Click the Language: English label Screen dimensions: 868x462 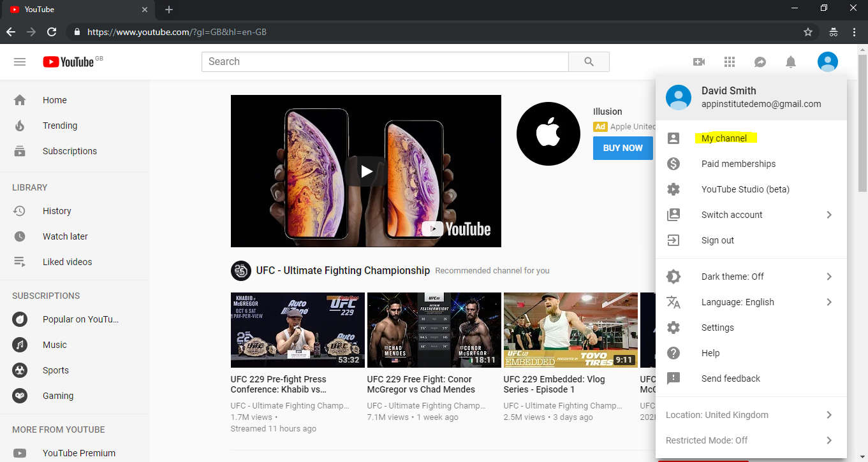click(738, 302)
